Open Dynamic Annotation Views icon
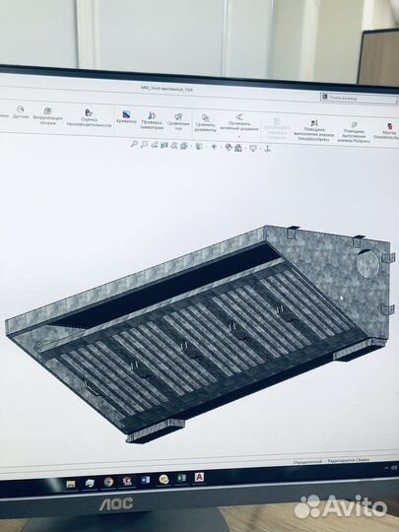 [x=174, y=146]
